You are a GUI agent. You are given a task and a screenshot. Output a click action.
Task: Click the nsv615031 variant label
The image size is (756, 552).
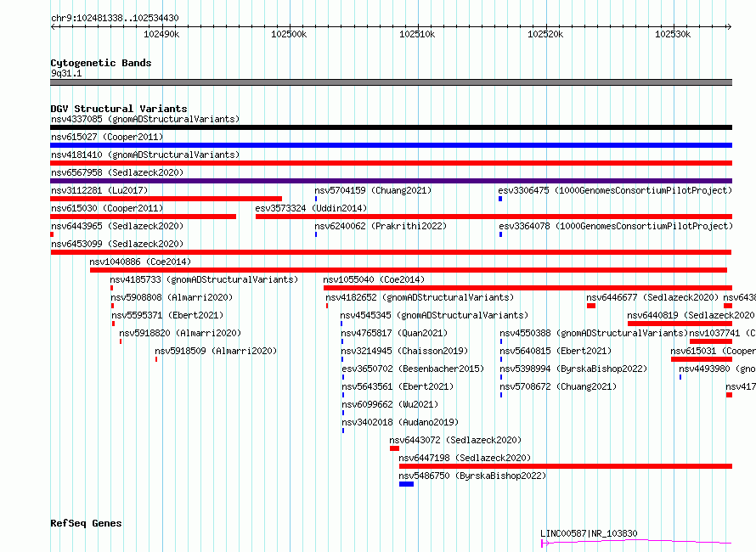712,351
